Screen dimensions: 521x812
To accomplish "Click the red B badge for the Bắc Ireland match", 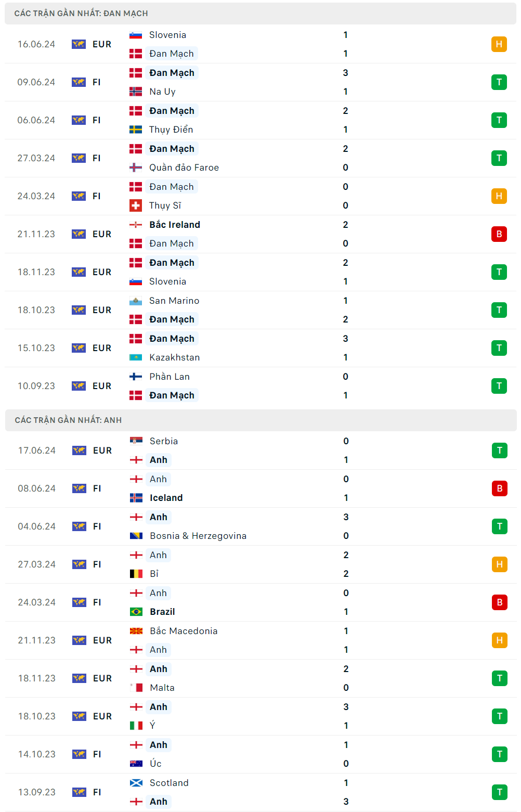I will [x=499, y=234].
